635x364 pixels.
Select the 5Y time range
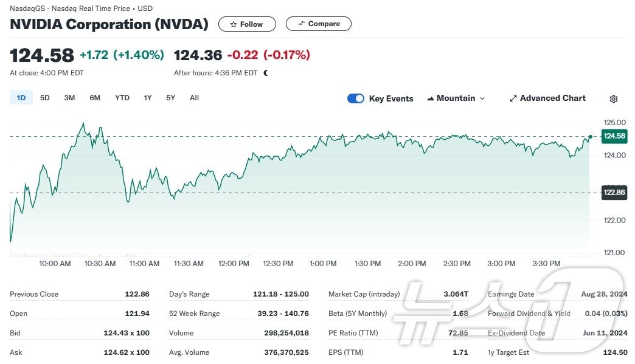(x=171, y=98)
